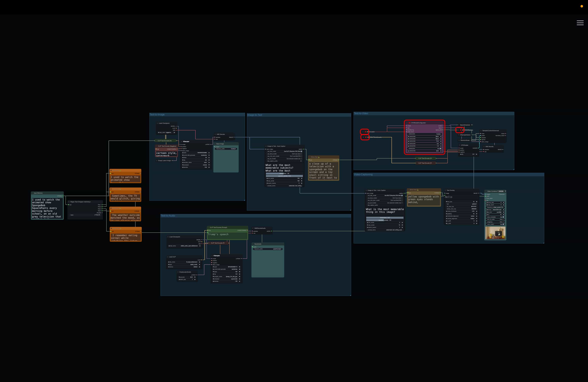Toggle use_blip_model in Image-to-Text caption node
The image size is (588, 382).
(x=301, y=151)
